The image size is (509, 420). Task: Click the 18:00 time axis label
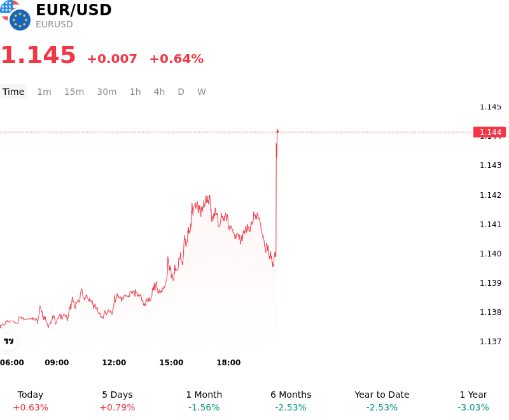pyautogui.click(x=228, y=363)
